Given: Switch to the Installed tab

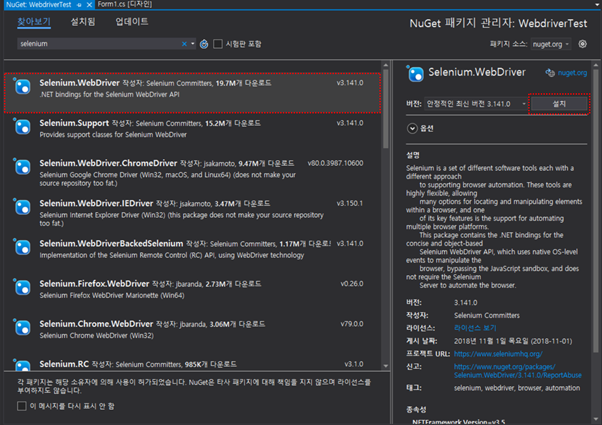Looking at the screenshot, I should [83, 22].
